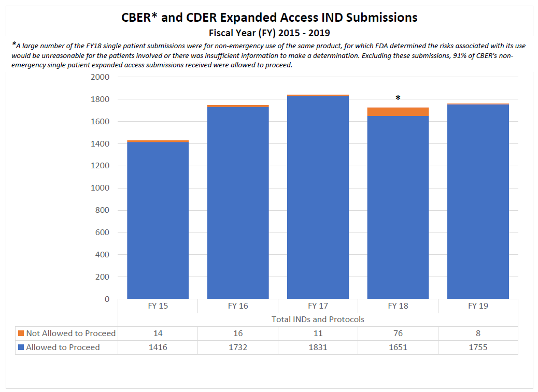538x392 pixels.
Task: Click the value 8 in the table
Action: (478, 333)
